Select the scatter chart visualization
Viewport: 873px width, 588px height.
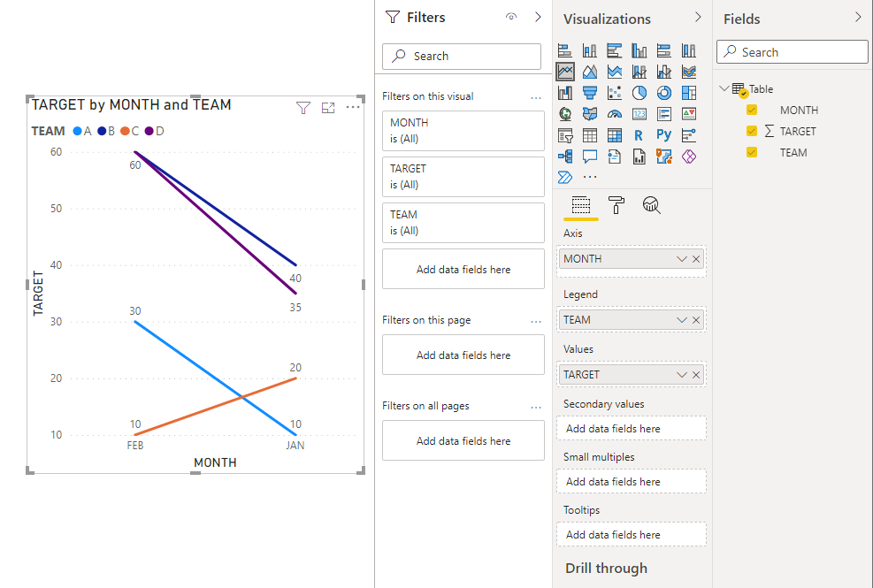614,93
